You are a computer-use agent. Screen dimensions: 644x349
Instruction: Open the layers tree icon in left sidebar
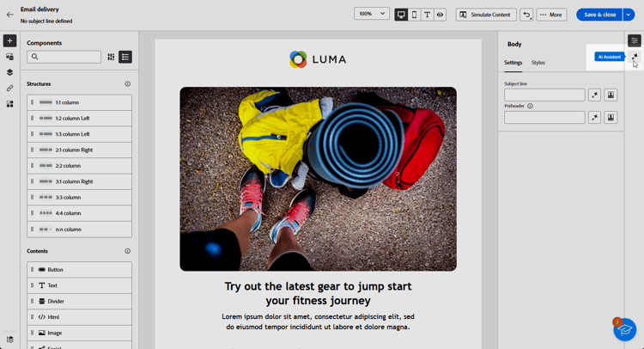[9, 72]
